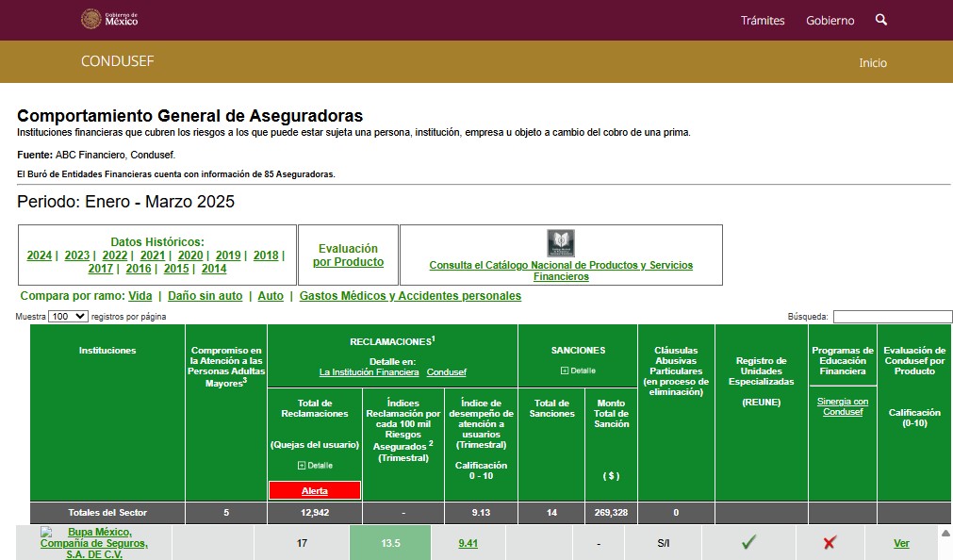
Task: Click the Totales del Sector 12,942 cell
Action: [315, 513]
